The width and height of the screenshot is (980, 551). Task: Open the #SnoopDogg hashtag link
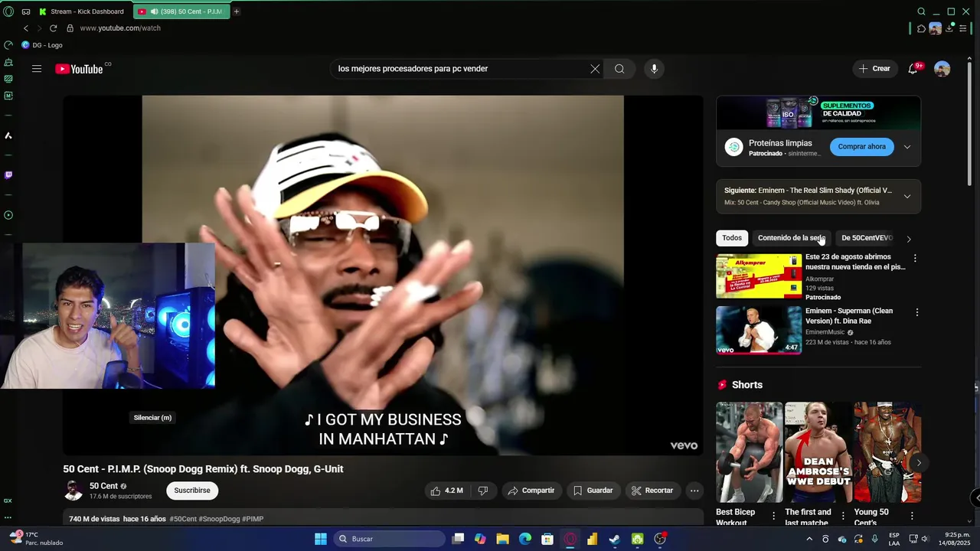[219, 519]
